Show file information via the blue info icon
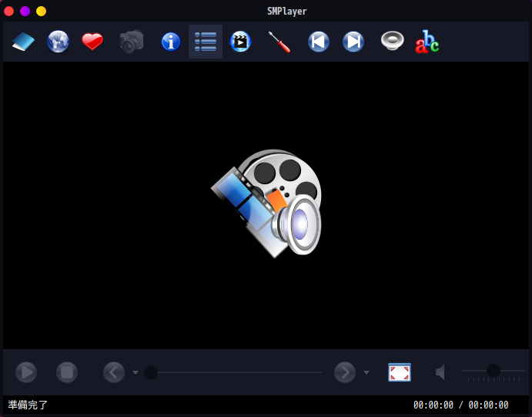 point(171,42)
